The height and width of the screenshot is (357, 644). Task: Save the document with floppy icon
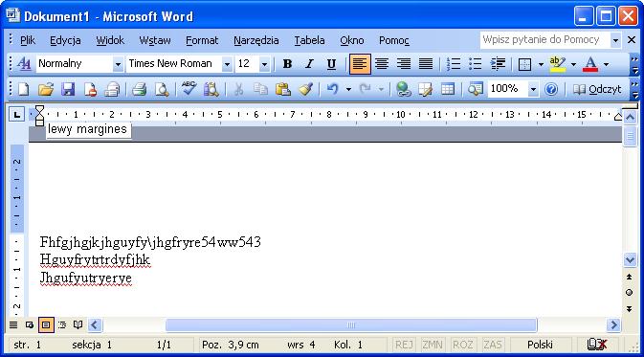point(68,89)
